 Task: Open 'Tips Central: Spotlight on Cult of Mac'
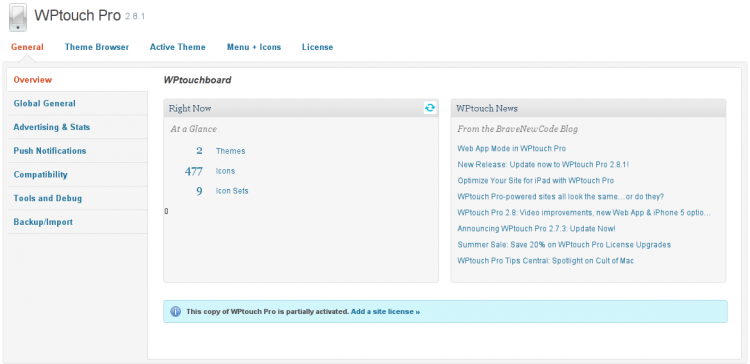[546, 261]
